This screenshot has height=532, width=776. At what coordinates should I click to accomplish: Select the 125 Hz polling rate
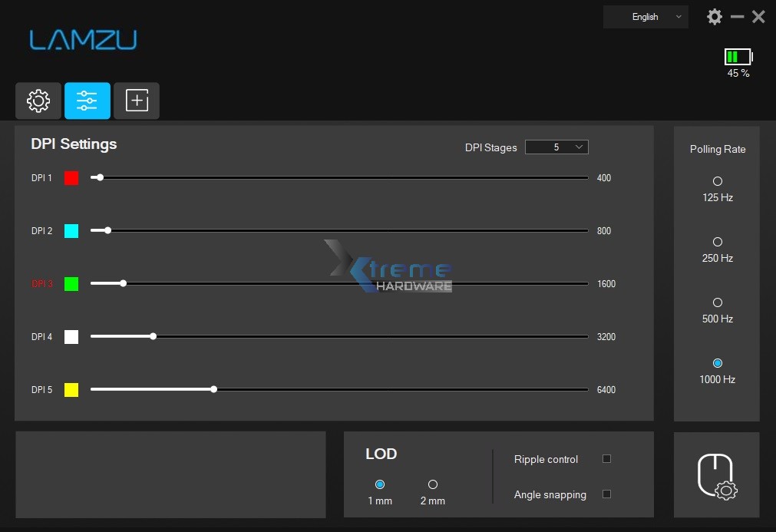[x=716, y=181]
